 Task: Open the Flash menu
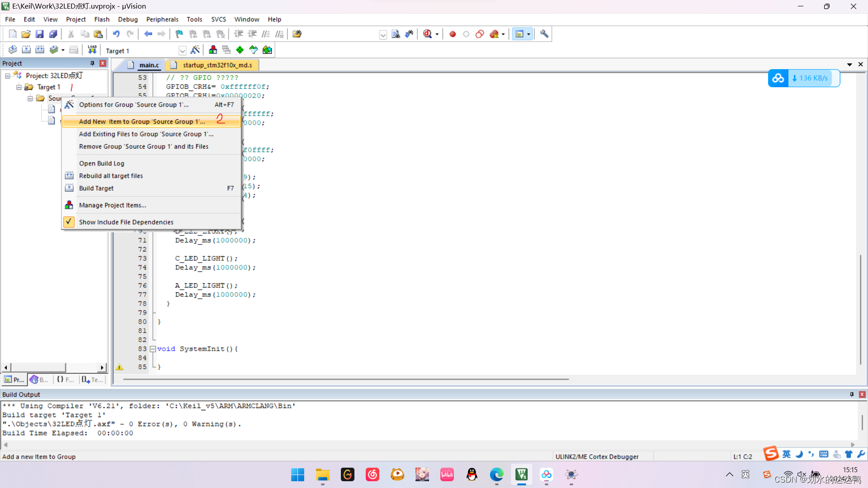pos(102,19)
